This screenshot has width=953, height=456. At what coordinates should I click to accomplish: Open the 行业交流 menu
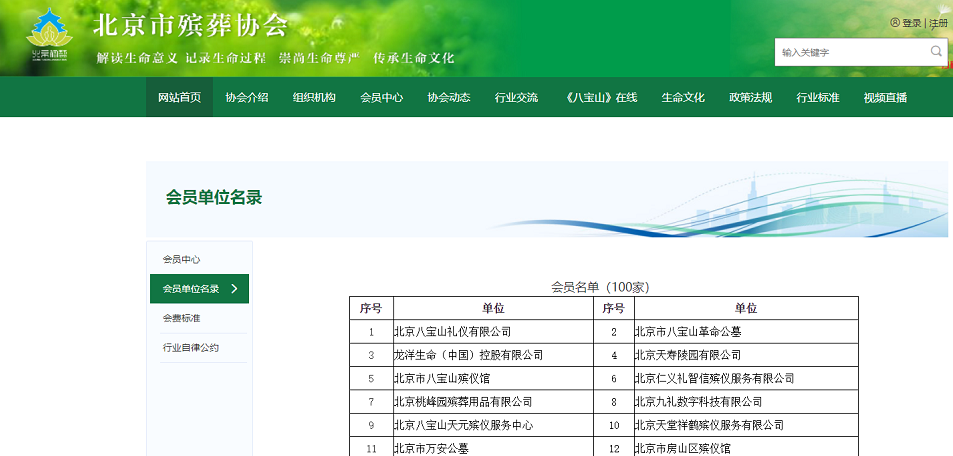click(516, 97)
